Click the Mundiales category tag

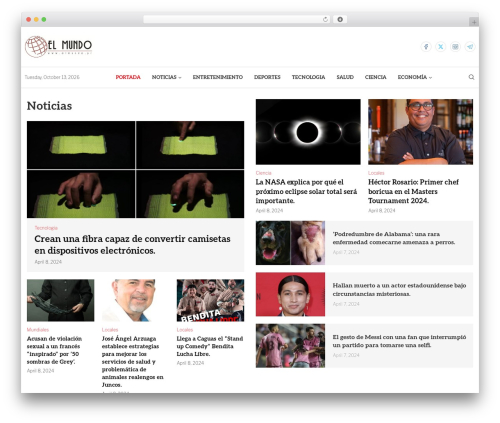click(38, 330)
